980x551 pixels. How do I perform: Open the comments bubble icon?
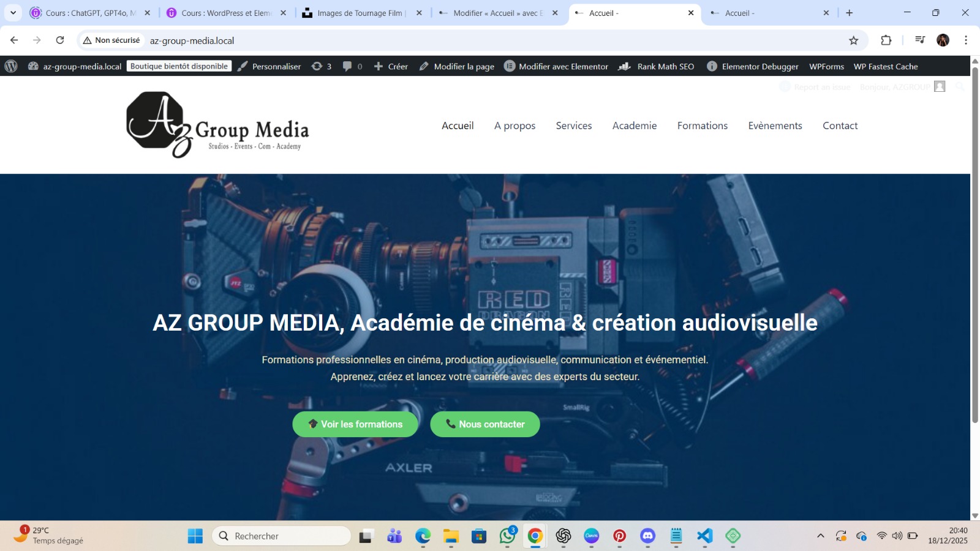pos(352,66)
